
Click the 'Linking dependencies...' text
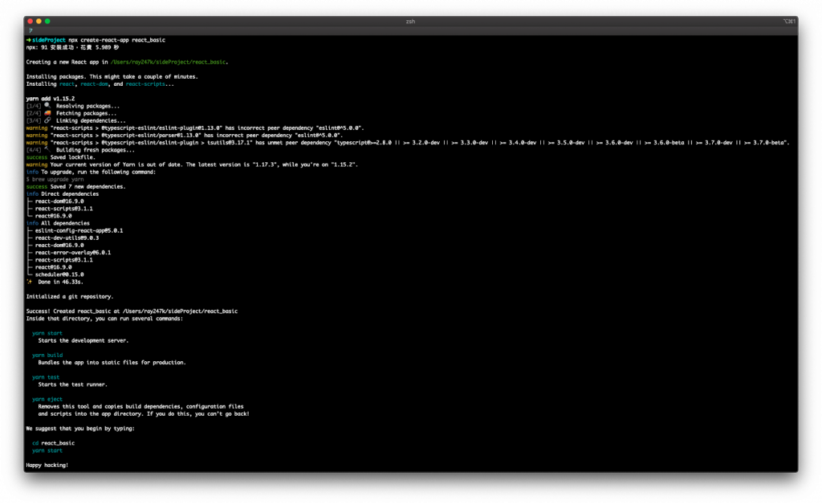tap(91, 120)
